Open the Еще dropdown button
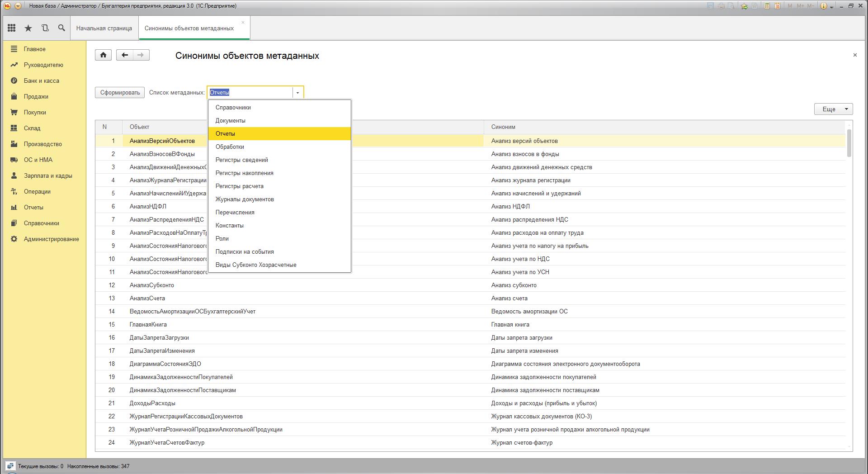Viewport: 868px width, 474px height. 833,109
